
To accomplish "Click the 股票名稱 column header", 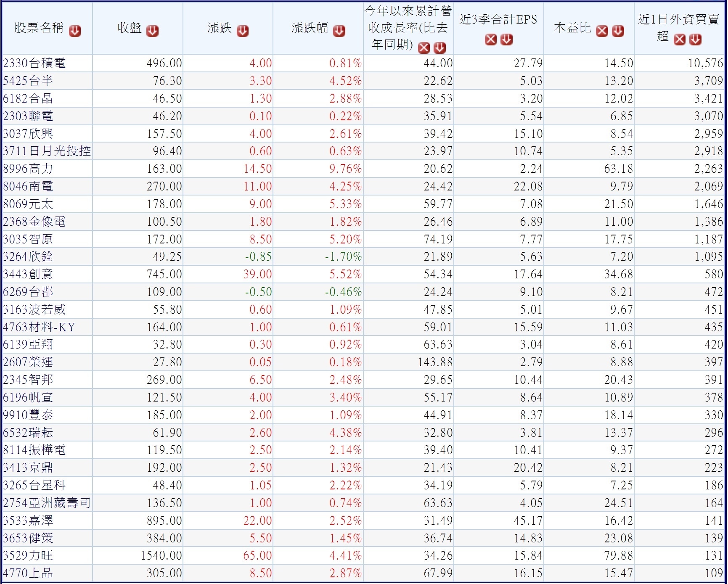I will point(39,28).
